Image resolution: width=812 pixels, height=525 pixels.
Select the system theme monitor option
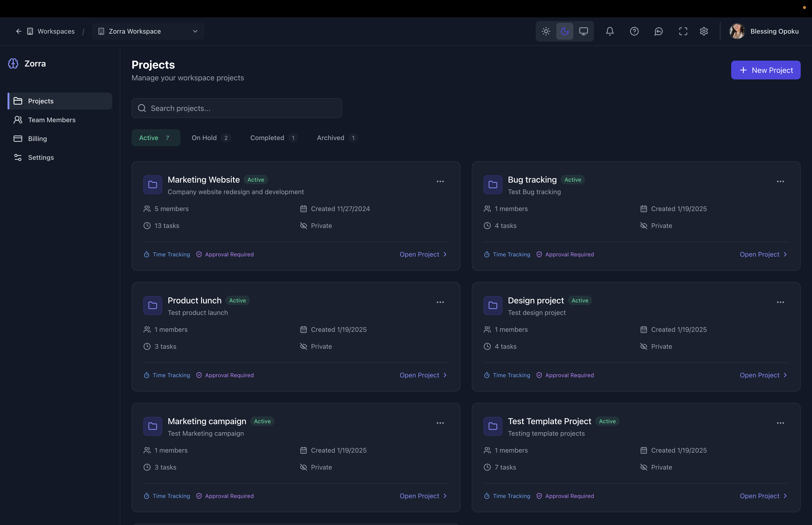click(583, 31)
